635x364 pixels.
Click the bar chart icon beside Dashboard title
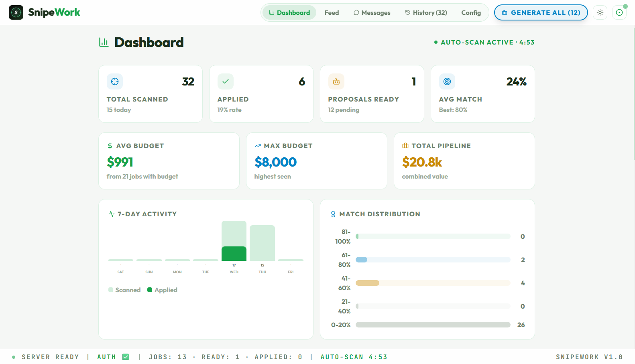pyautogui.click(x=104, y=42)
